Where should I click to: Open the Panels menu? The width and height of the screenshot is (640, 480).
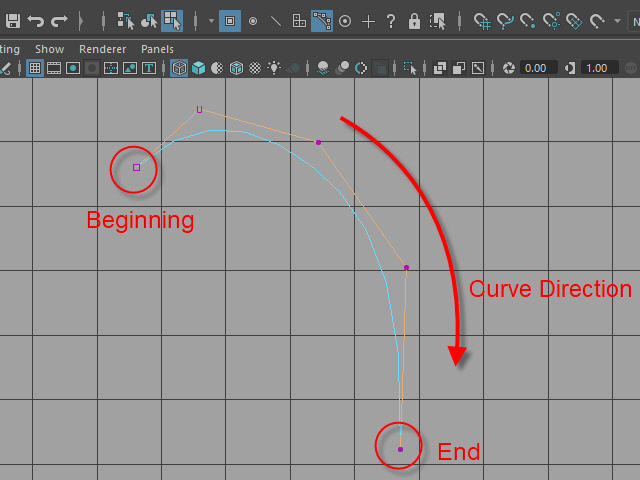(x=157, y=48)
